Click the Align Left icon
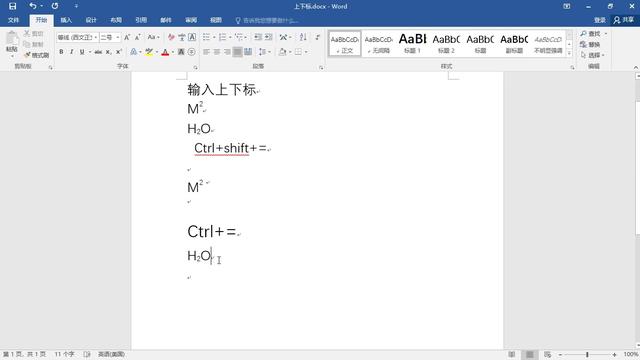This screenshot has width=640, height=360. [x=207, y=52]
